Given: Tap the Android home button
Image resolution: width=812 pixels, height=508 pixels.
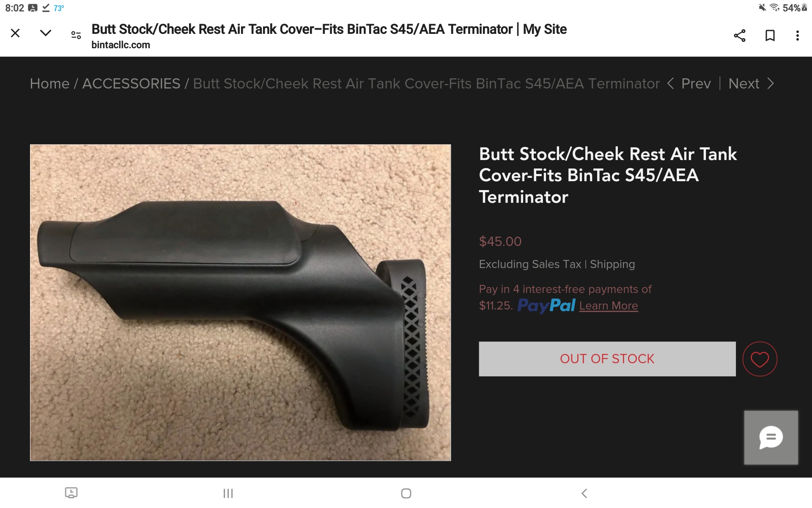Looking at the screenshot, I should (x=406, y=493).
